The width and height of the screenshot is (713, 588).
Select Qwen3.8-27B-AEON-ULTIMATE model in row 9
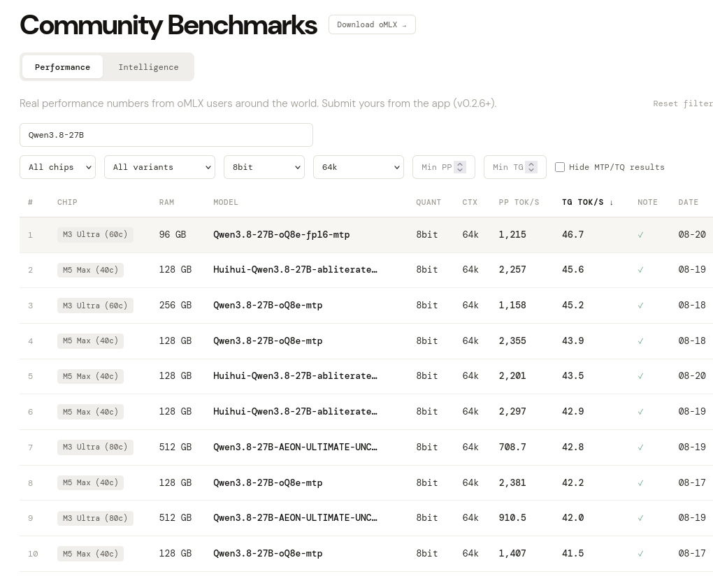[x=295, y=517]
